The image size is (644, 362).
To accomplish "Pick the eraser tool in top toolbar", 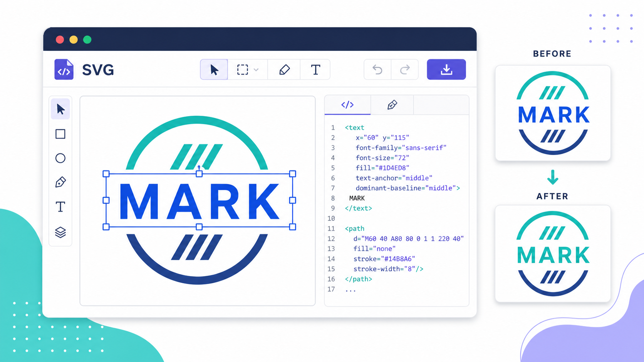I will 284,70.
